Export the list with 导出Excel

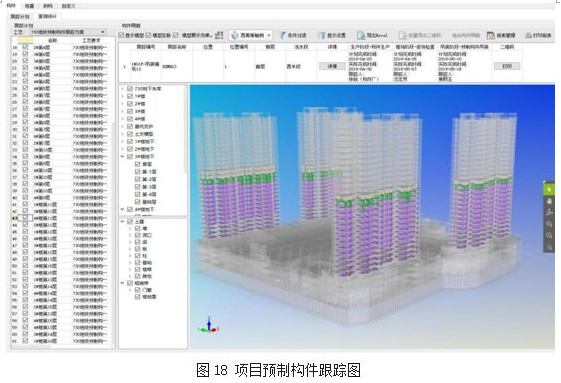click(x=372, y=35)
